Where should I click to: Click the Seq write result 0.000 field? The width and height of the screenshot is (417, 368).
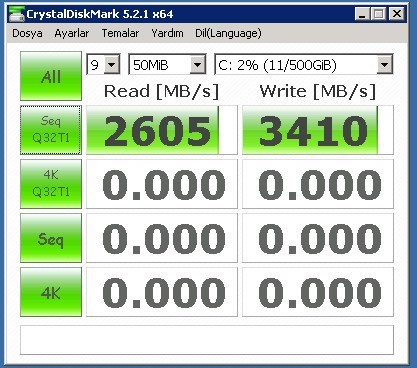[x=318, y=238]
